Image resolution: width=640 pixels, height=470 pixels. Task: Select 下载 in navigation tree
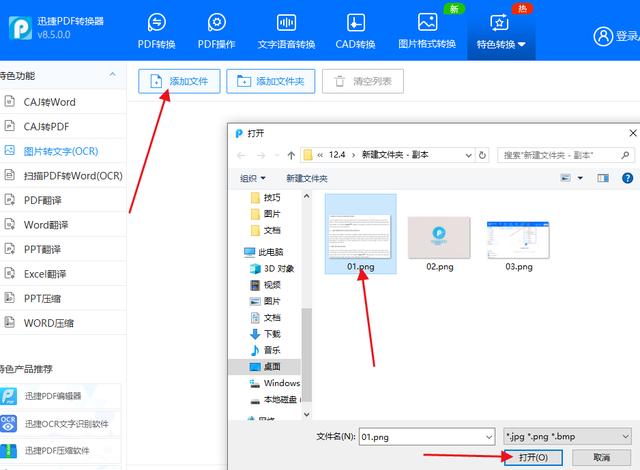point(265,334)
